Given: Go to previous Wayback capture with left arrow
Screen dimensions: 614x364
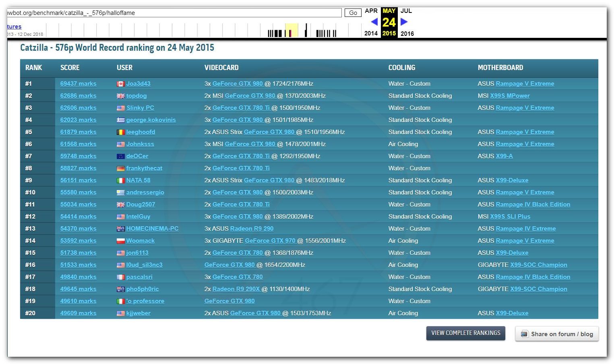Looking at the screenshot, I should [374, 22].
